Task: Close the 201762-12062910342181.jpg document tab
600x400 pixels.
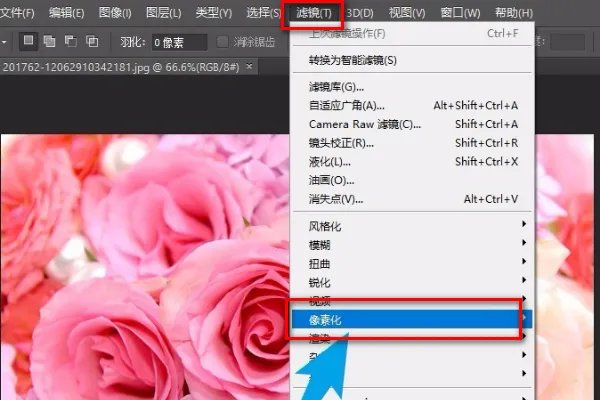Action: point(249,67)
